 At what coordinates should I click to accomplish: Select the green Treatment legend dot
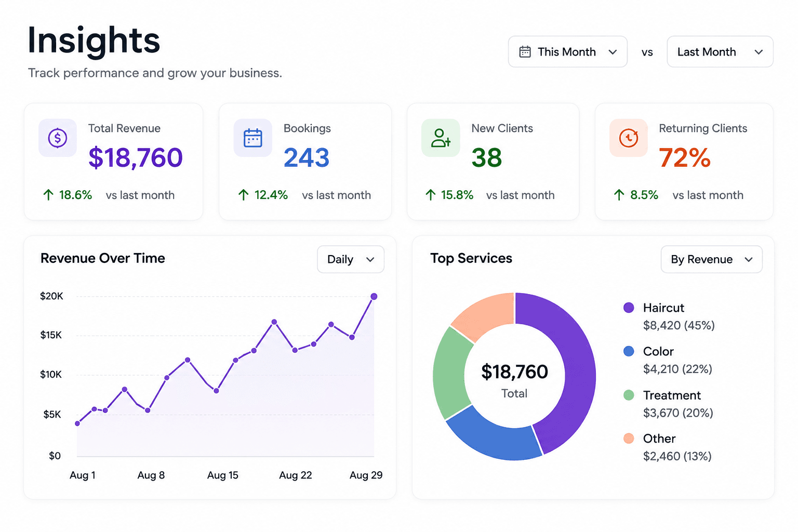629,395
